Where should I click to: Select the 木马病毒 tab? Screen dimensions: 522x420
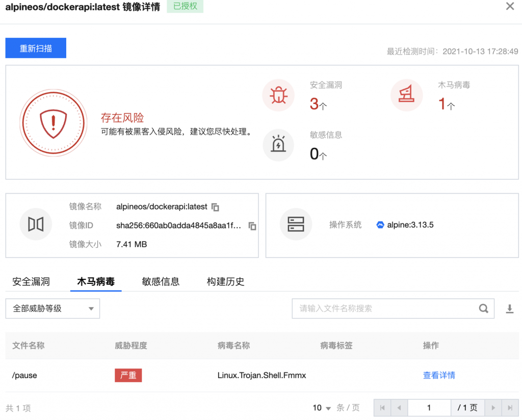(96, 281)
